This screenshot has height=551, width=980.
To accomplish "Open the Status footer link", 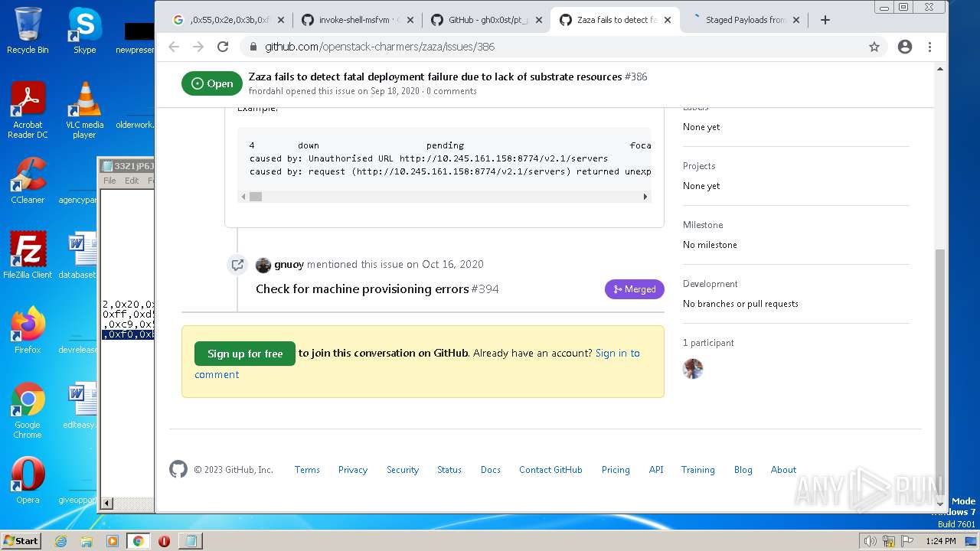I will [x=449, y=470].
